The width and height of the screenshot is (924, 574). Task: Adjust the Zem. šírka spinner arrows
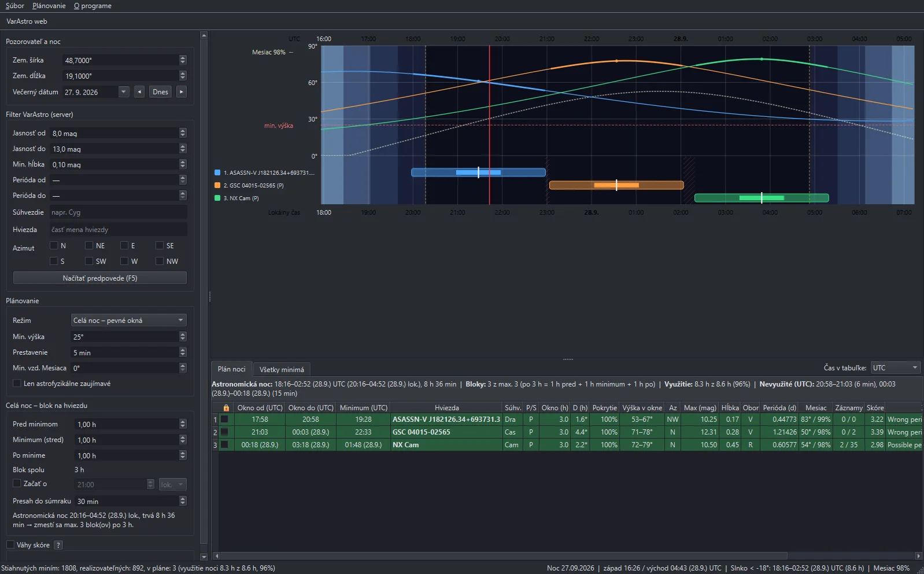[x=183, y=60]
